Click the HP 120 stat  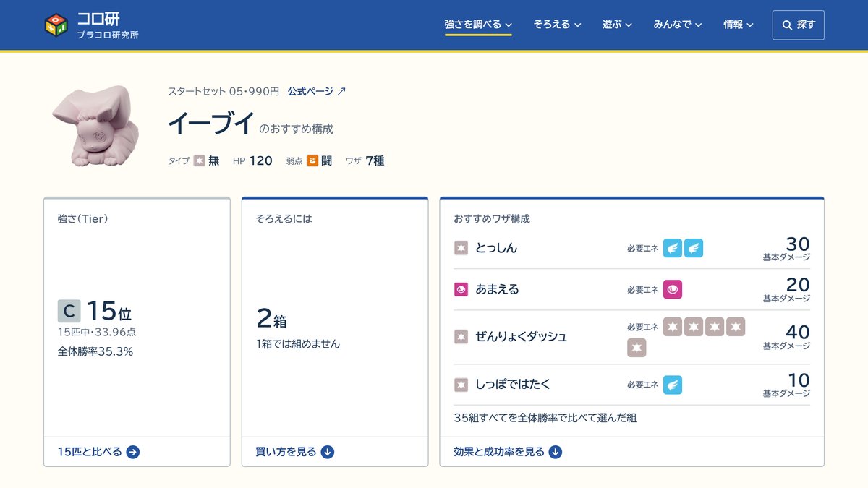[x=252, y=160]
